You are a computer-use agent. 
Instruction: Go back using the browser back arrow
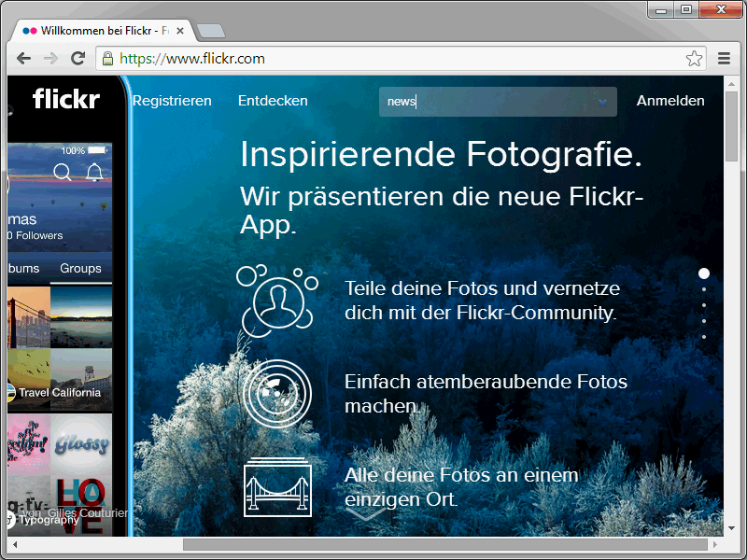(x=23, y=59)
